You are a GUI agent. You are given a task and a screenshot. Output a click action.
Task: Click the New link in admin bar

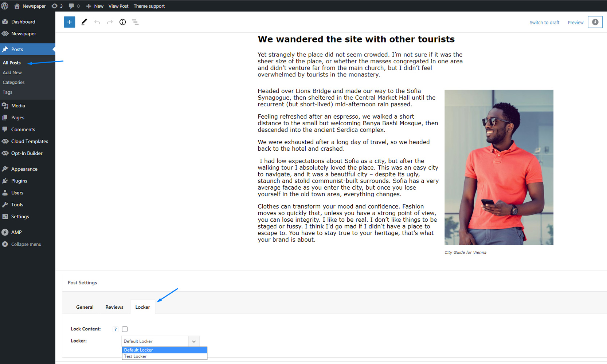coord(99,6)
